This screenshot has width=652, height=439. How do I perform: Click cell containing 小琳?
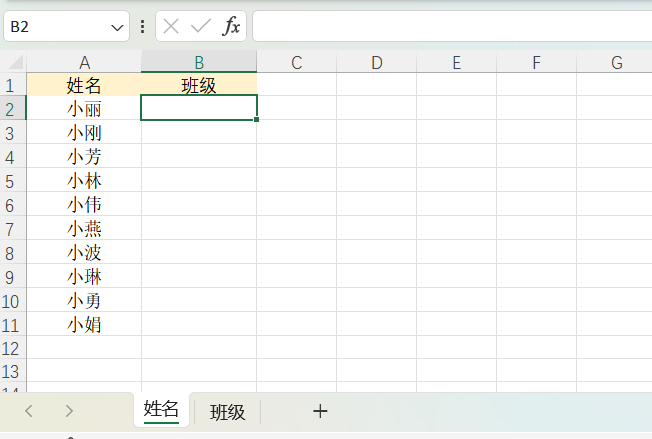click(x=84, y=276)
